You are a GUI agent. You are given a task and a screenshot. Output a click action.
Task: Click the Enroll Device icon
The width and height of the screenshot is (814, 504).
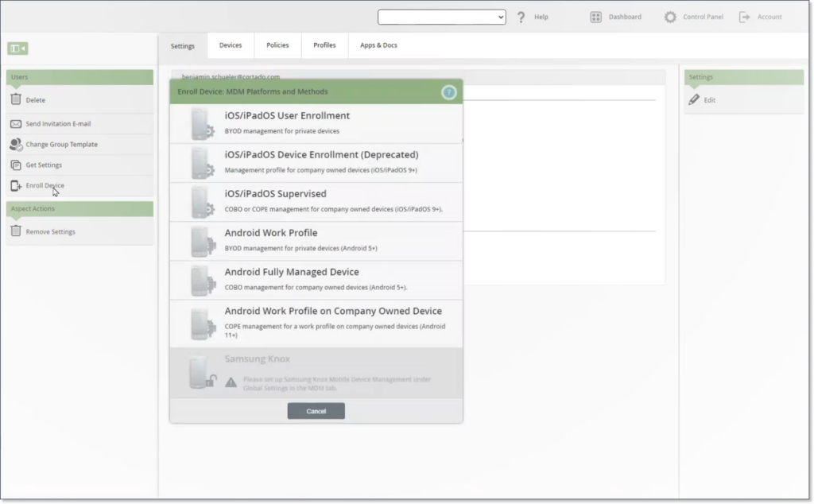click(x=16, y=185)
